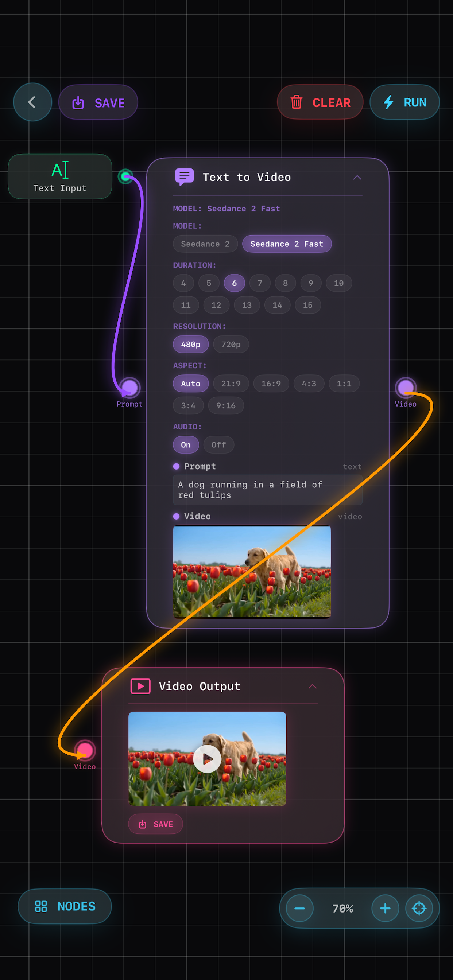Set duration to 14 seconds
This screenshot has width=453, height=980.
pyautogui.click(x=278, y=305)
